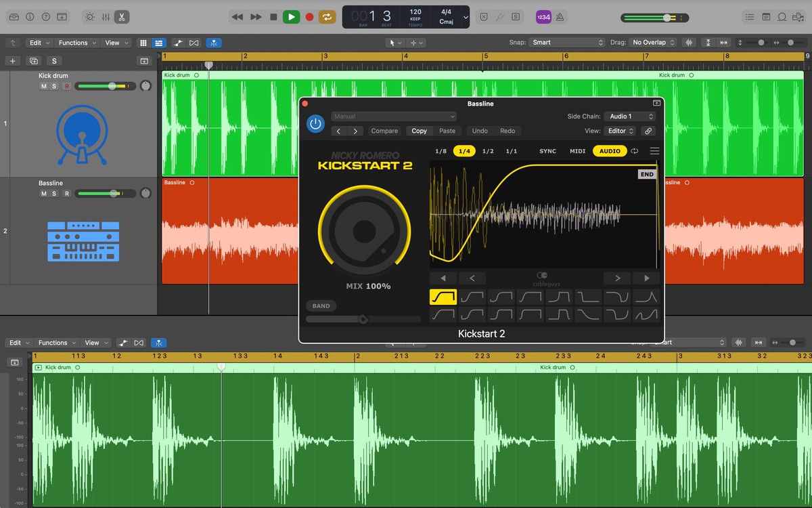Click the green Play button

point(291,17)
